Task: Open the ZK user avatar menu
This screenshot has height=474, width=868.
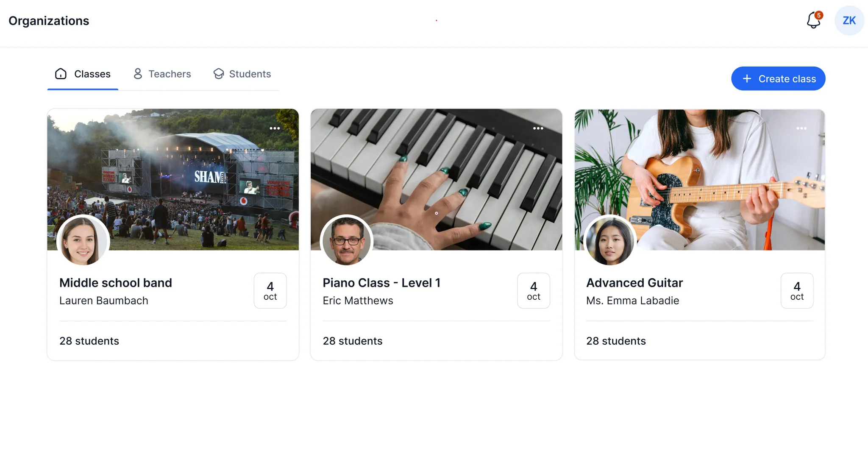Action: [x=849, y=20]
